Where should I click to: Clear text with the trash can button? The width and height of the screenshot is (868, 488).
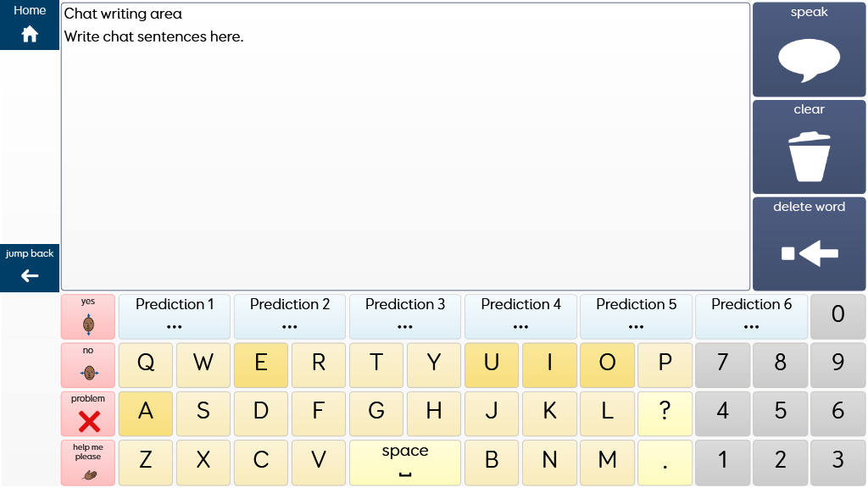tap(809, 147)
